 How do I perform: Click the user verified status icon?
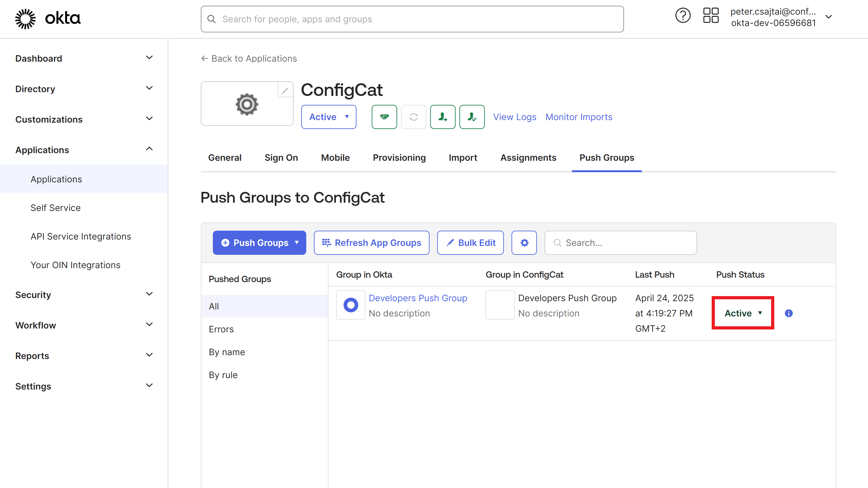472,117
